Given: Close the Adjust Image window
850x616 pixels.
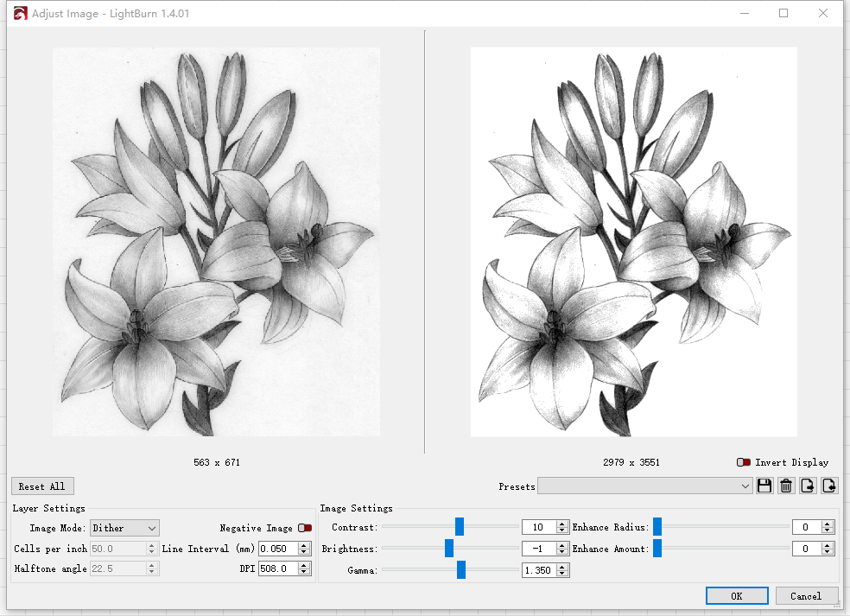Looking at the screenshot, I should click(823, 13).
